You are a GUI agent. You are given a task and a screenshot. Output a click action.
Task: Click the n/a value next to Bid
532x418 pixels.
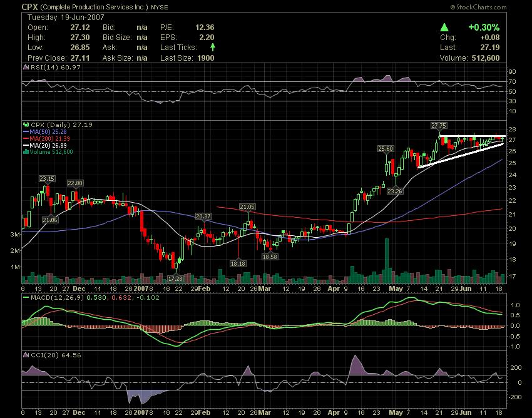click(x=142, y=28)
